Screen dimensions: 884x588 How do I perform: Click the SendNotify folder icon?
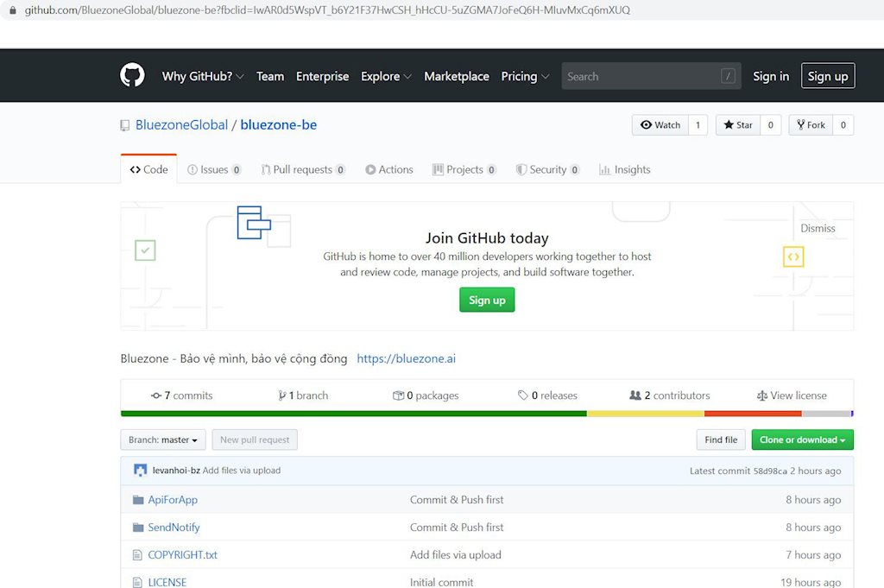tap(138, 528)
